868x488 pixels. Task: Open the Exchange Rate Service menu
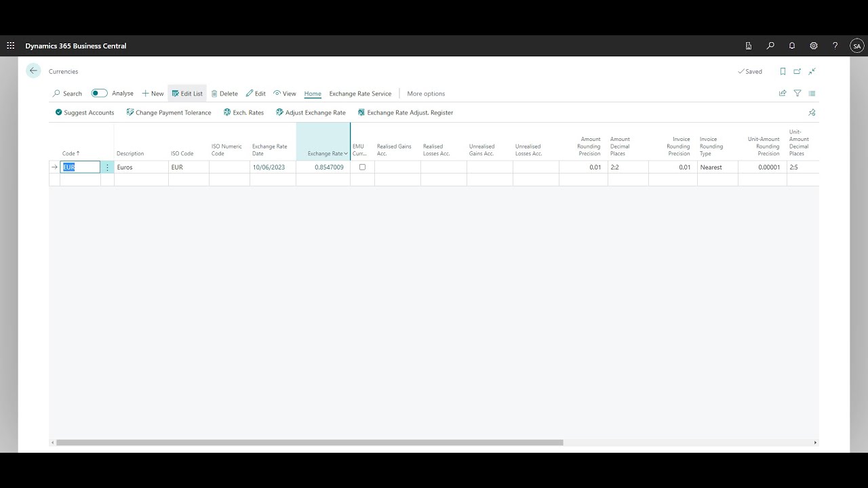(x=360, y=94)
